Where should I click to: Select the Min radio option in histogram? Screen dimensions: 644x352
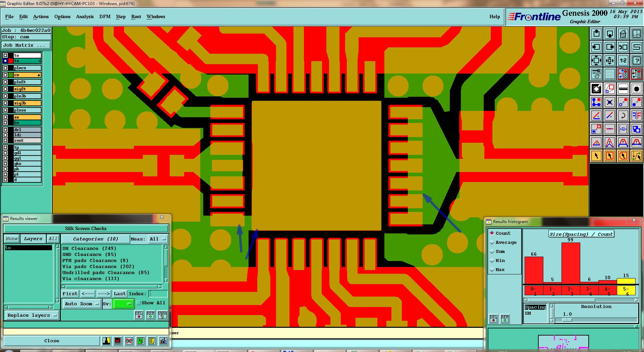tap(492, 261)
